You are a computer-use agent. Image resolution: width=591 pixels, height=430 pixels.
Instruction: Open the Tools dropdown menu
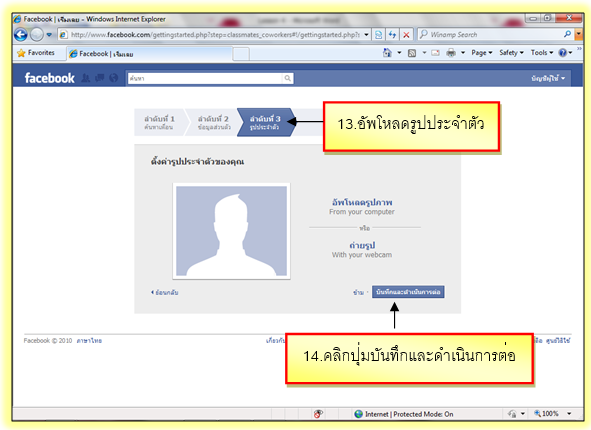(x=542, y=53)
